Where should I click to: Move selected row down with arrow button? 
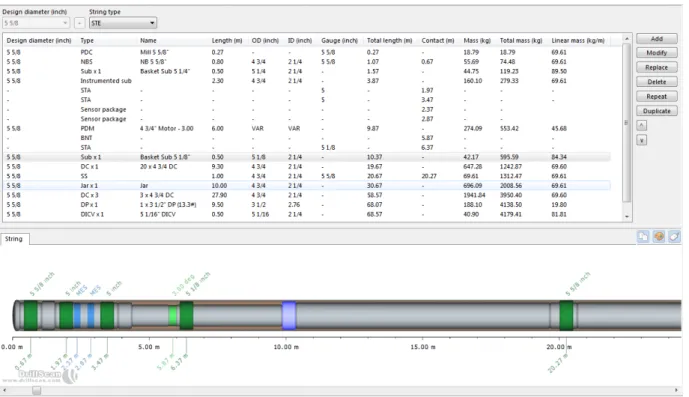coord(642,140)
